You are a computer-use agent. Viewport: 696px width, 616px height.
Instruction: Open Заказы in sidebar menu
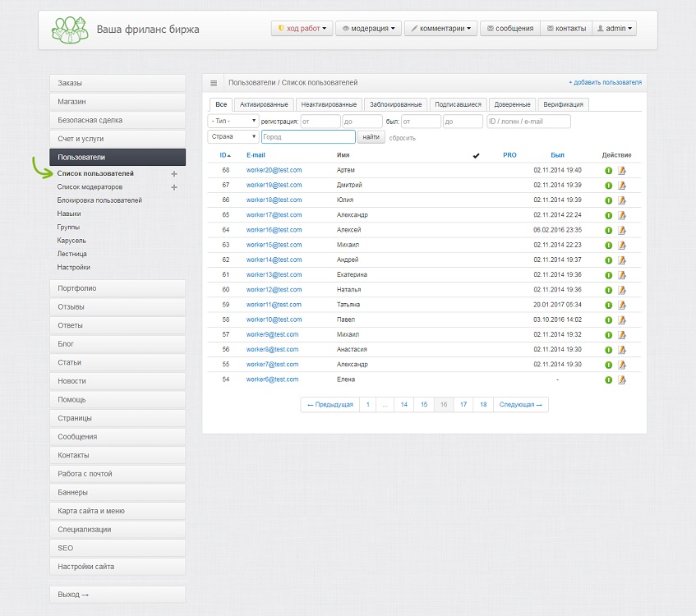pos(118,83)
